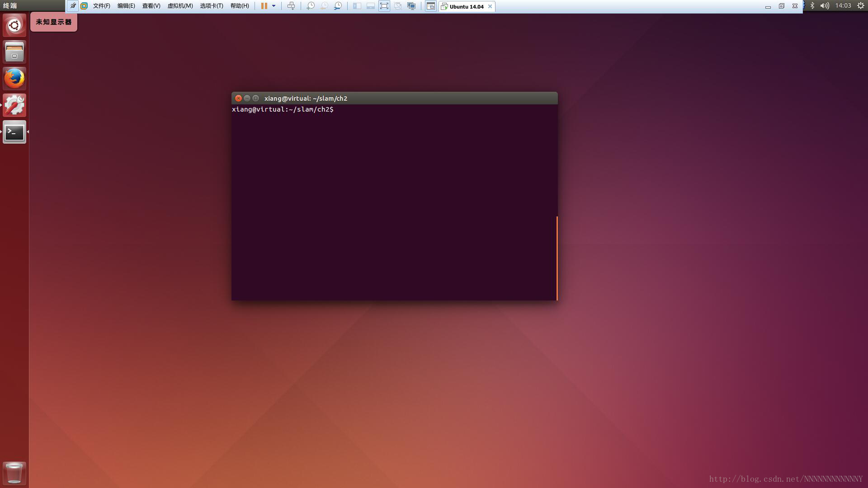Close the VMware window

795,6
